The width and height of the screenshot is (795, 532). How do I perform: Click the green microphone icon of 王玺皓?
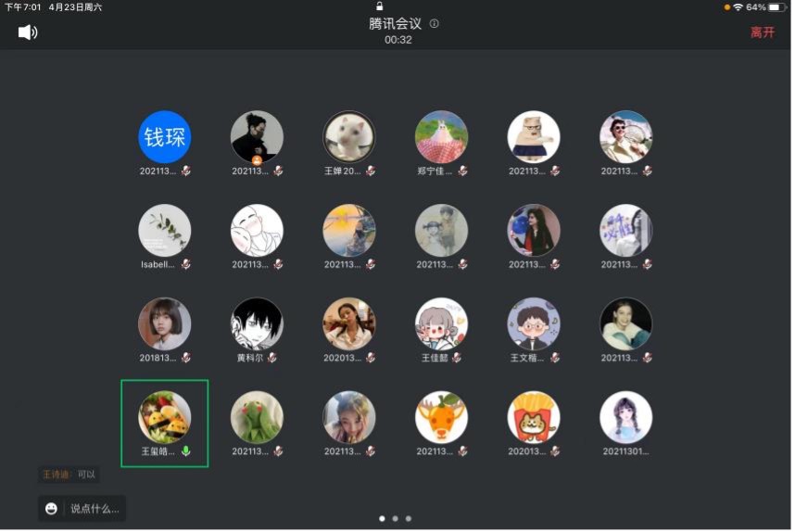tap(186, 451)
